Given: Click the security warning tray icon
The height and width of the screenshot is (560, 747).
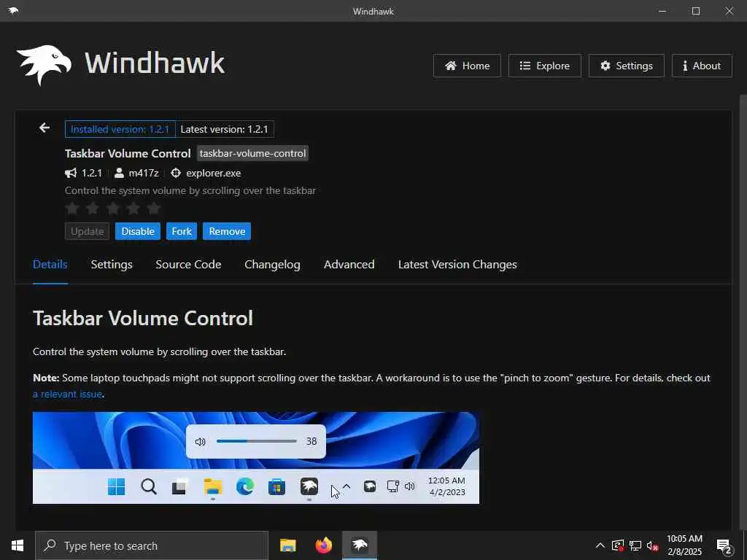Looking at the screenshot, I should [618, 545].
